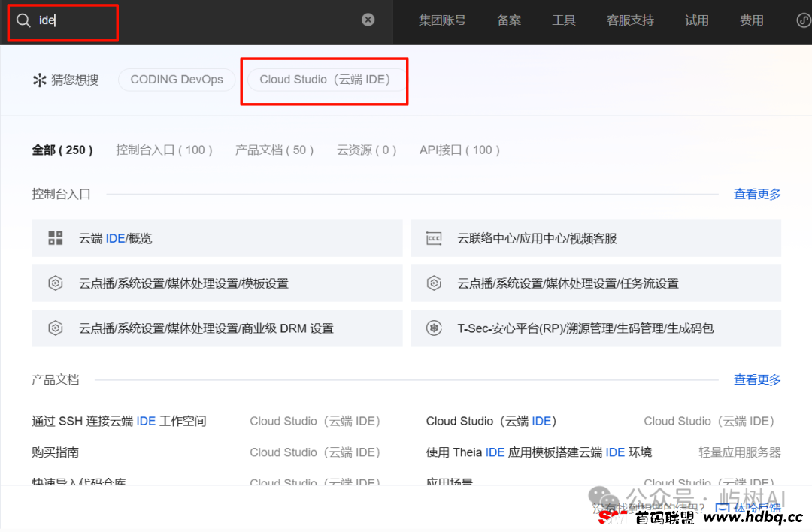Click the 控制台入口 section heading
Image resolution: width=812 pixels, height=532 pixels.
pyautogui.click(x=61, y=194)
